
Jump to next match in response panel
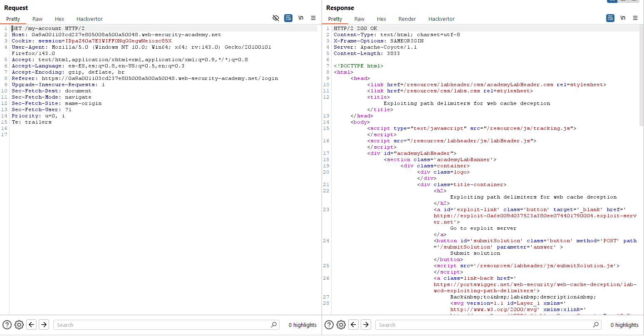click(366, 325)
